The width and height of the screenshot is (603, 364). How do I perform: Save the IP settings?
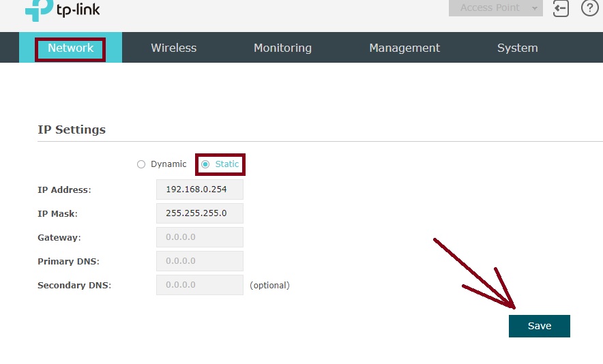(539, 326)
